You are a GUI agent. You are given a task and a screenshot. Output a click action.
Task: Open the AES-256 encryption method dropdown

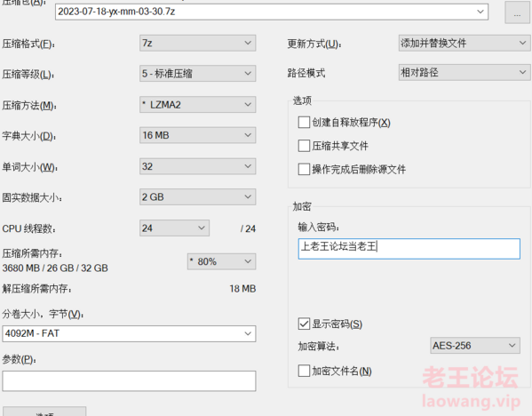click(x=475, y=346)
